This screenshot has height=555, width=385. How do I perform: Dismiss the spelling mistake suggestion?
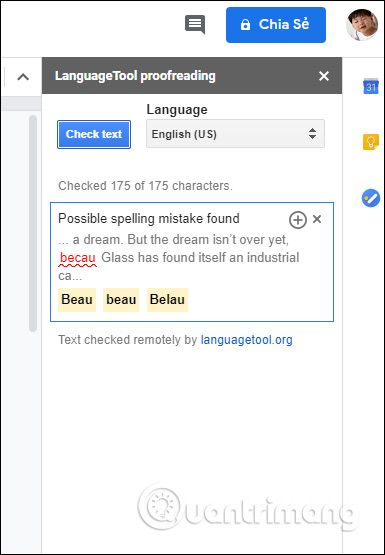pyautogui.click(x=317, y=219)
